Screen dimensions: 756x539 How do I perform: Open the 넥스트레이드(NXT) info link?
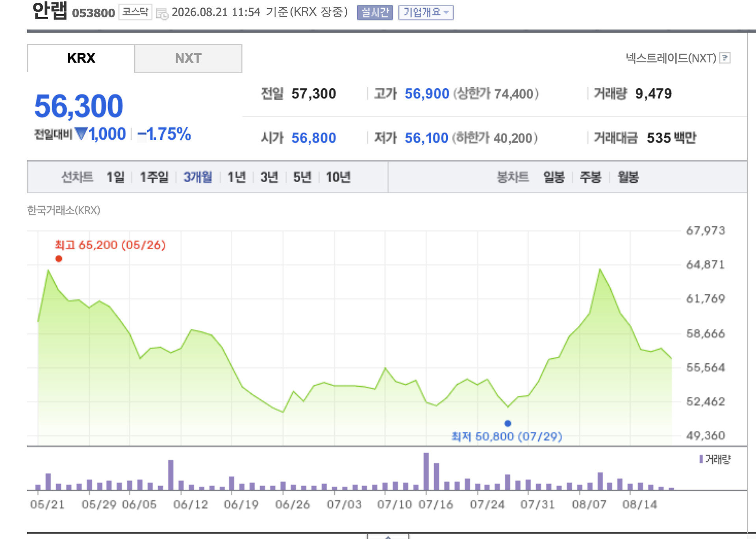click(671, 58)
